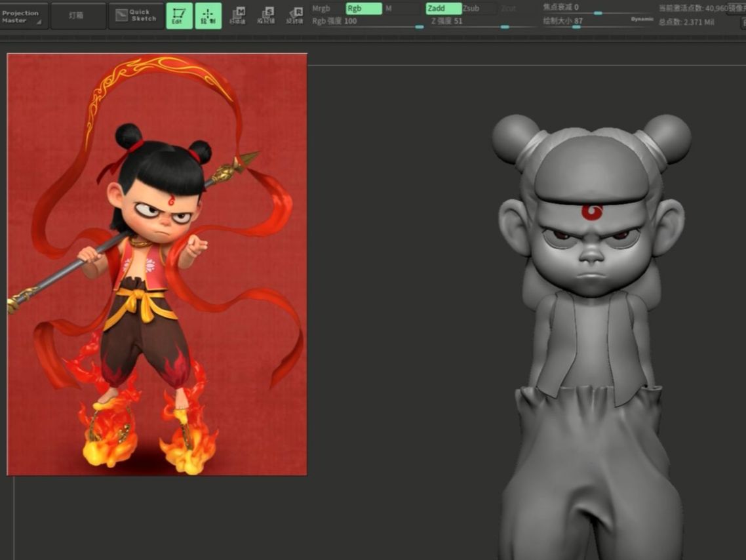The width and height of the screenshot is (746, 560).
Task: Click the 总点数 2.371 Mil readout
Action: coord(686,22)
